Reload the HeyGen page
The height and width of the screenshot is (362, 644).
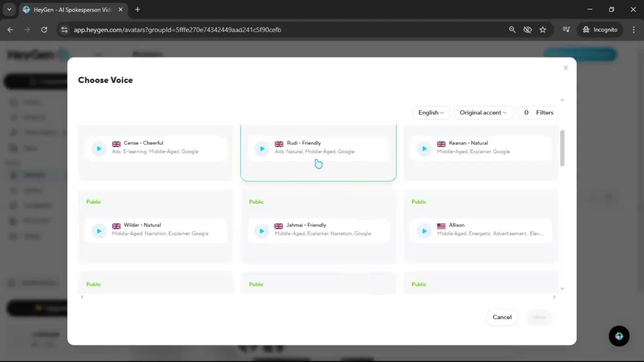click(44, 30)
